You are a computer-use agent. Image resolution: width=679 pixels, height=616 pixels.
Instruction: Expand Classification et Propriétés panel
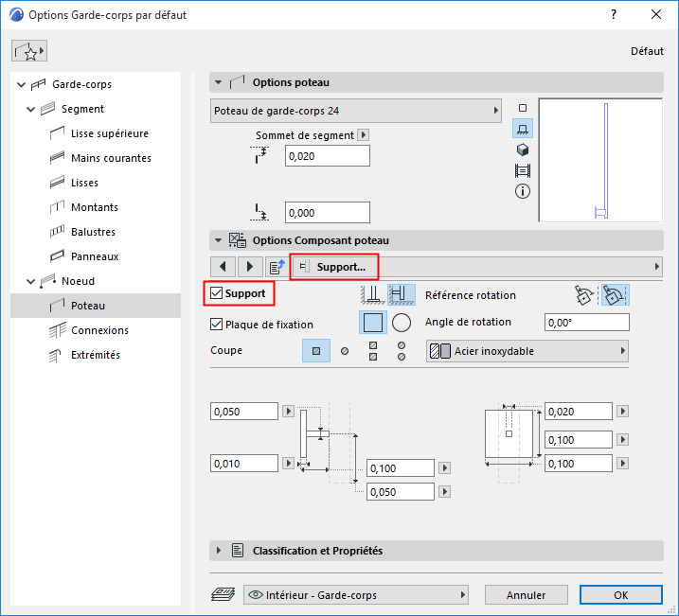coord(218,551)
